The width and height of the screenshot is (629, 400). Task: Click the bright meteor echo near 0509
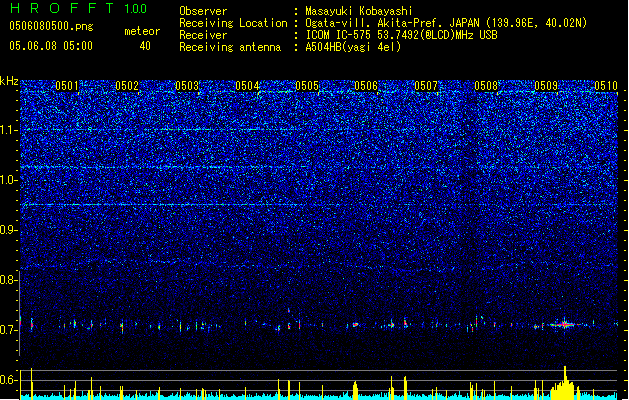point(564,324)
